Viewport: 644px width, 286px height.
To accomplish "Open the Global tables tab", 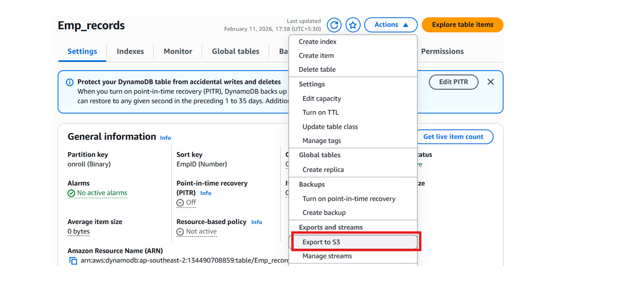I will (x=235, y=51).
